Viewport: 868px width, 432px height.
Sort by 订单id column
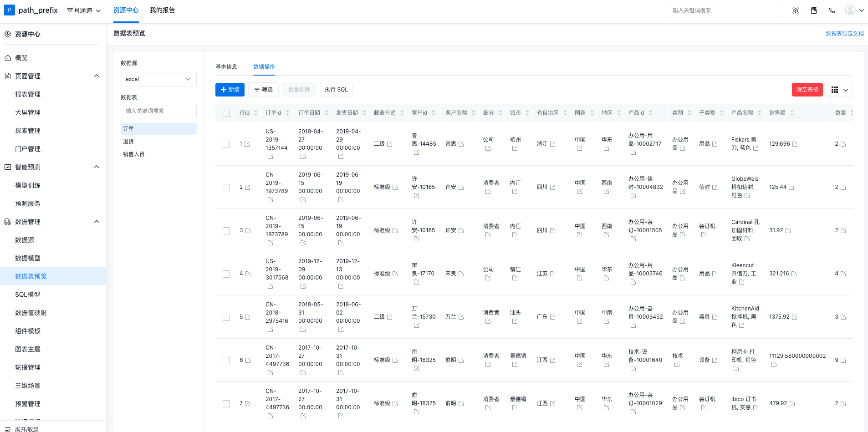tap(287, 113)
